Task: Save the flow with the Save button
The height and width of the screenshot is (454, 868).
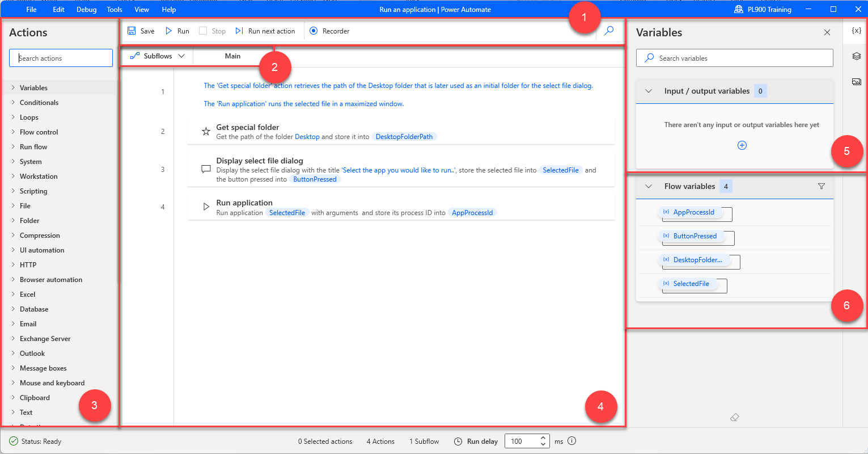Action: coord(141,31)
